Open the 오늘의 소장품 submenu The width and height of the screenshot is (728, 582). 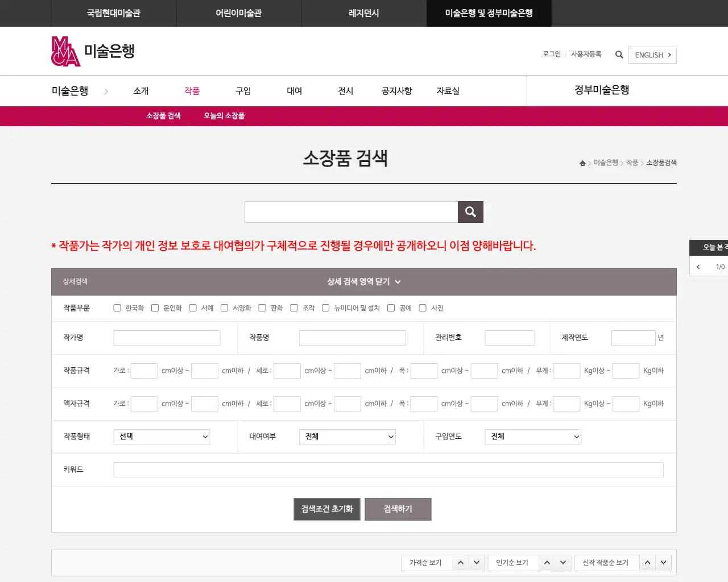click(224, 116)
